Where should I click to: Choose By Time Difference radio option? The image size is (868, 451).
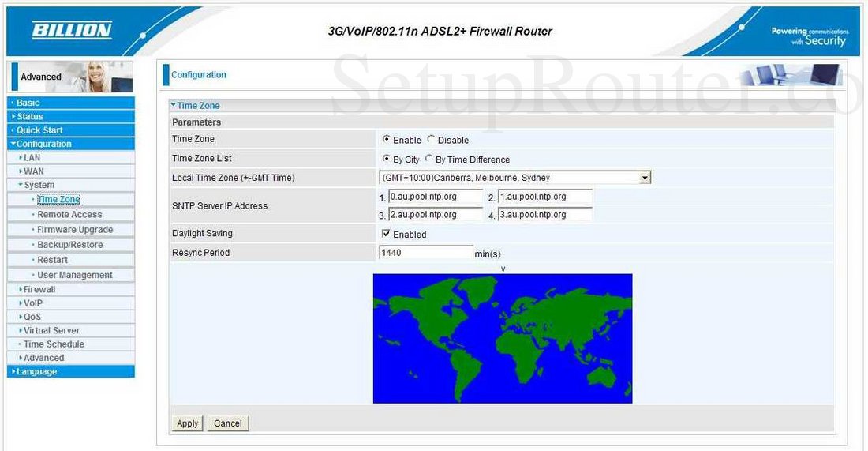(429, 159)
